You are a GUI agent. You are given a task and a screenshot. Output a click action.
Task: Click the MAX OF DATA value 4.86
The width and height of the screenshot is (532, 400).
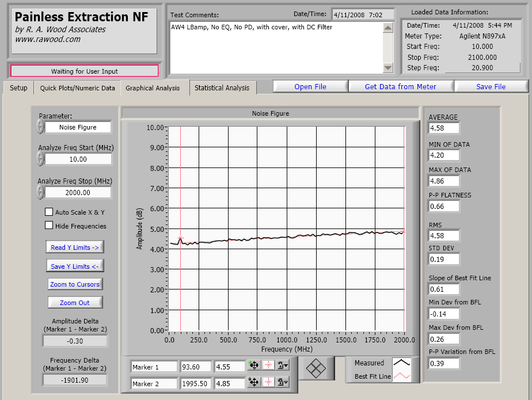[444, 181]
